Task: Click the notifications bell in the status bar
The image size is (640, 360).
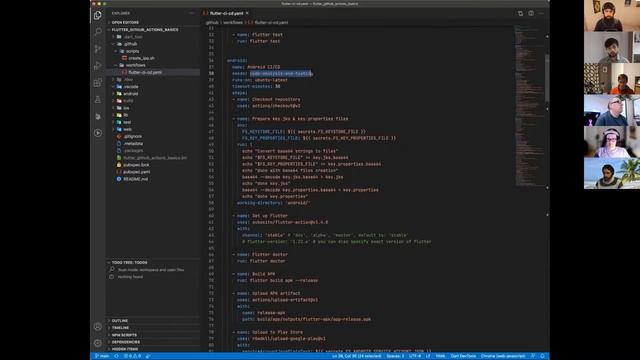Action: point(542,356)
